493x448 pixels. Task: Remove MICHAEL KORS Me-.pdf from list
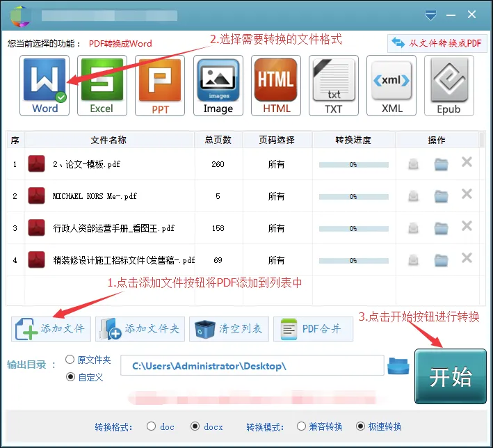pos(467,194)
